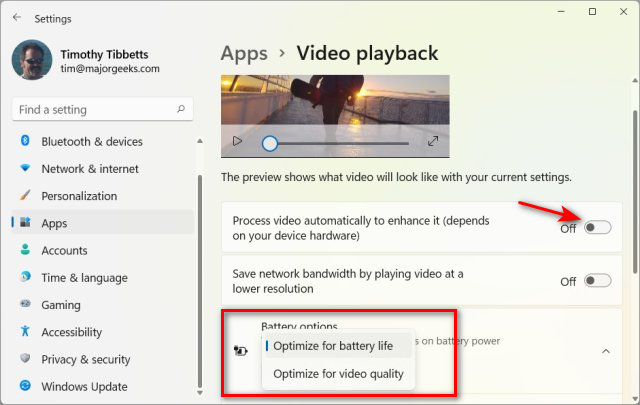Click the Network & internet wifi icon

25,168
